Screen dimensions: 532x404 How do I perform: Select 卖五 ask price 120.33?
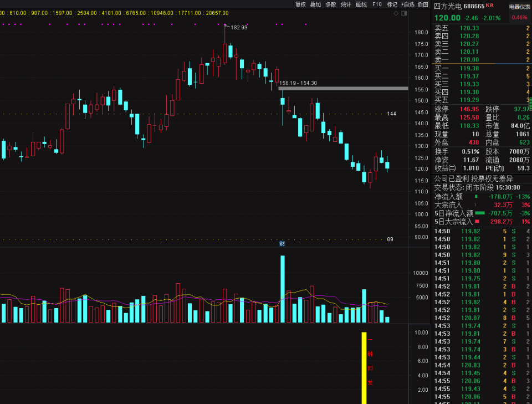coord(469,28)
